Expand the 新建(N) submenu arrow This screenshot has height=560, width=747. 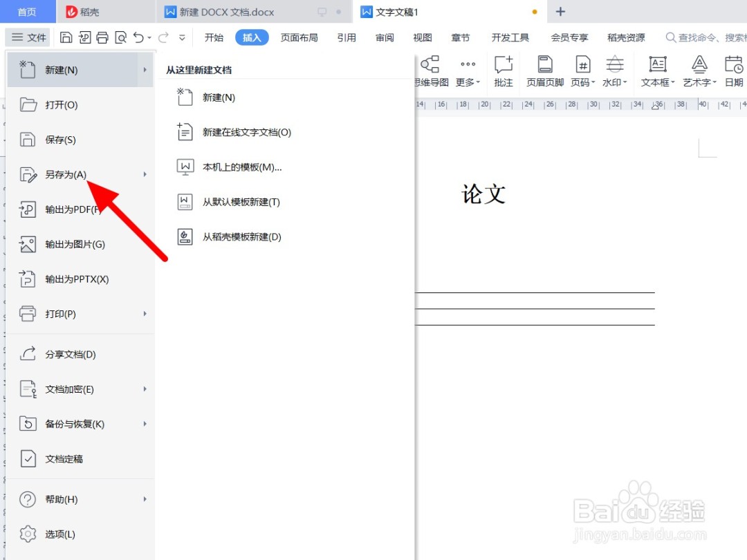point(145,70)
